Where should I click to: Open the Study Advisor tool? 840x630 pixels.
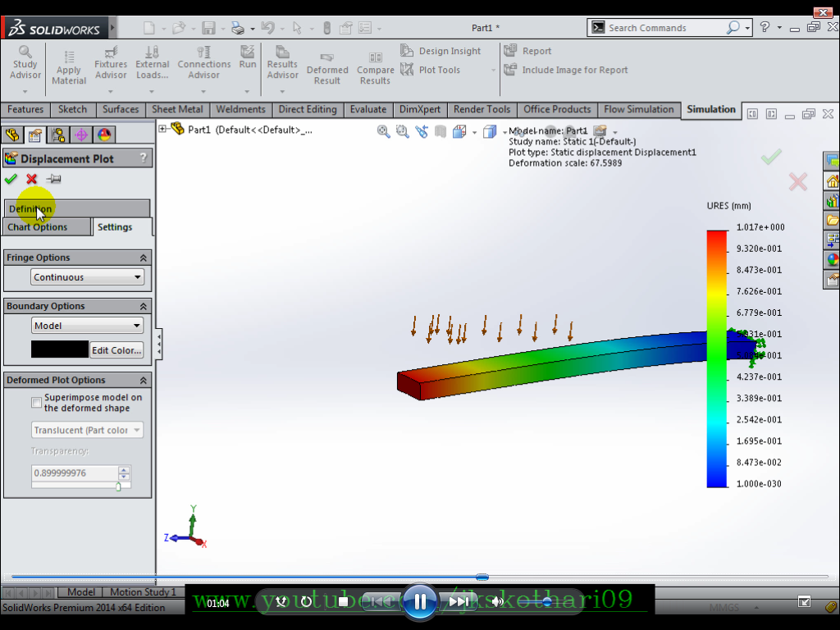[25, 62]
